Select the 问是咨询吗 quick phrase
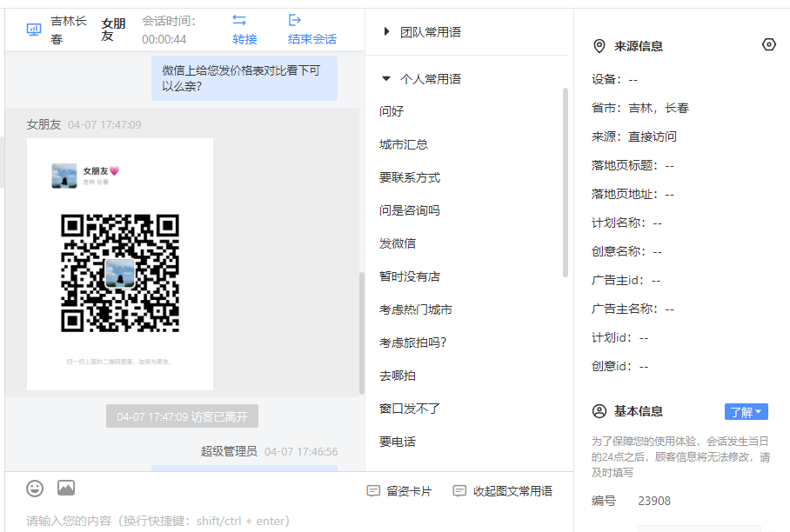790x532 pixels. point(410,210)
